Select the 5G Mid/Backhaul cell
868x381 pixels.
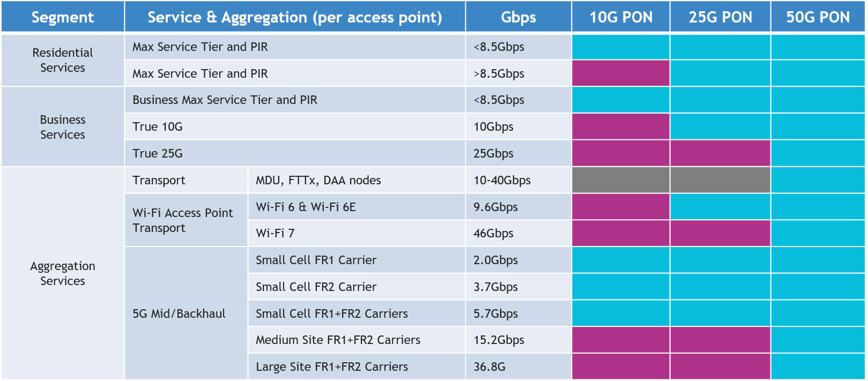pos(186,313)
